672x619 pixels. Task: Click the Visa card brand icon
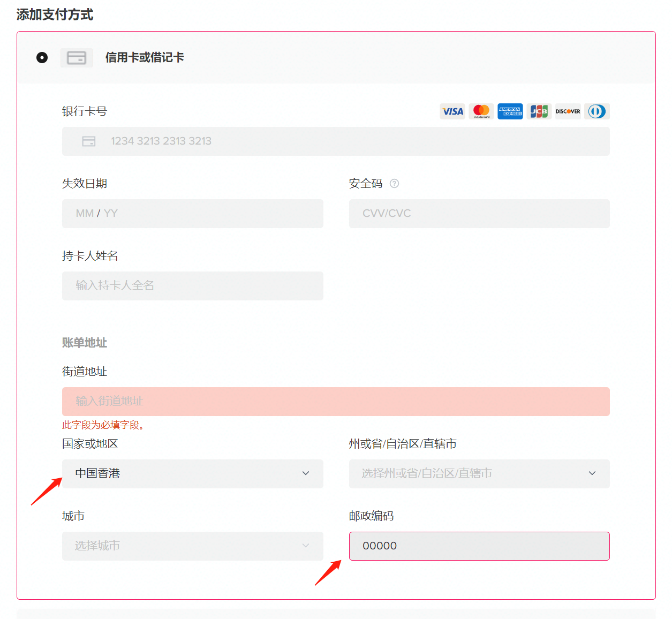[452, 111]
